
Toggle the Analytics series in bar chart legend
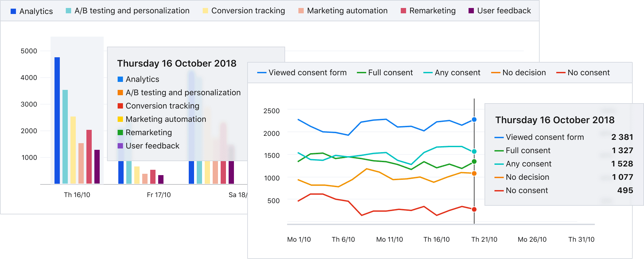coord(32,11)
